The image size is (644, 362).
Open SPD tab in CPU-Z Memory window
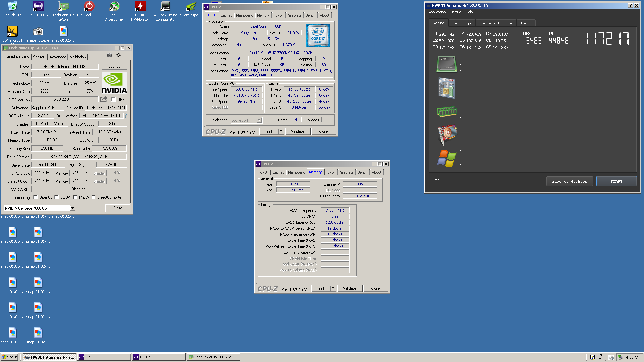coord(330,172)
